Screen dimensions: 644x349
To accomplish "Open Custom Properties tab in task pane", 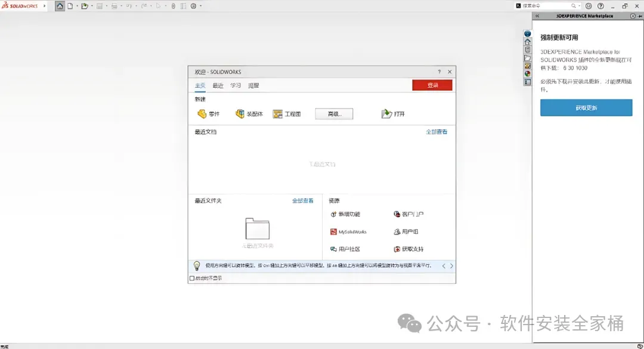I will click(x=527, y=82).
